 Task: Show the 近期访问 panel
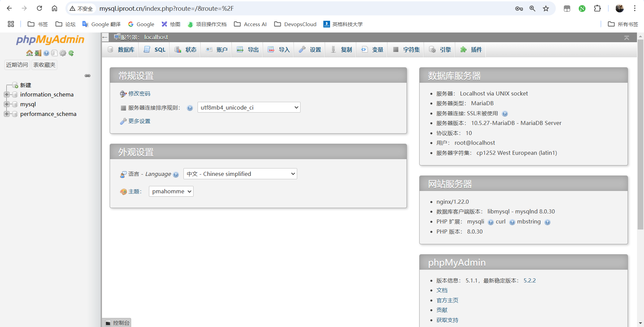(x=17, y=65)
